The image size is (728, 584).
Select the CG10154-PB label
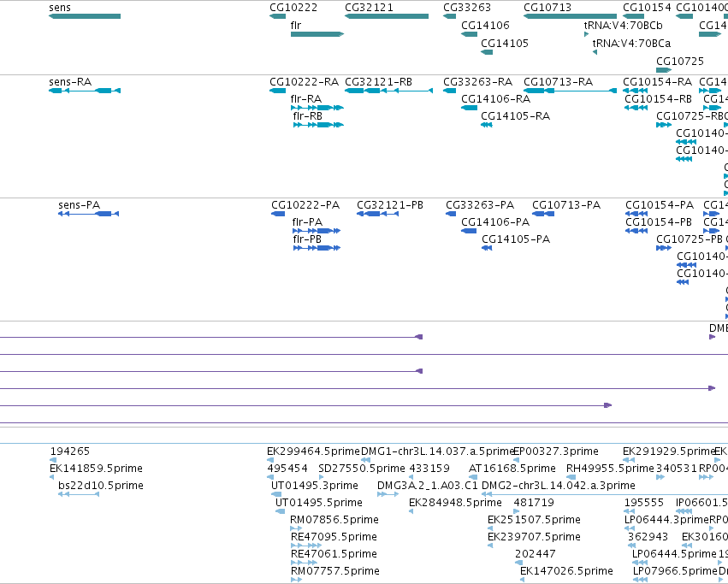(659, 222)
